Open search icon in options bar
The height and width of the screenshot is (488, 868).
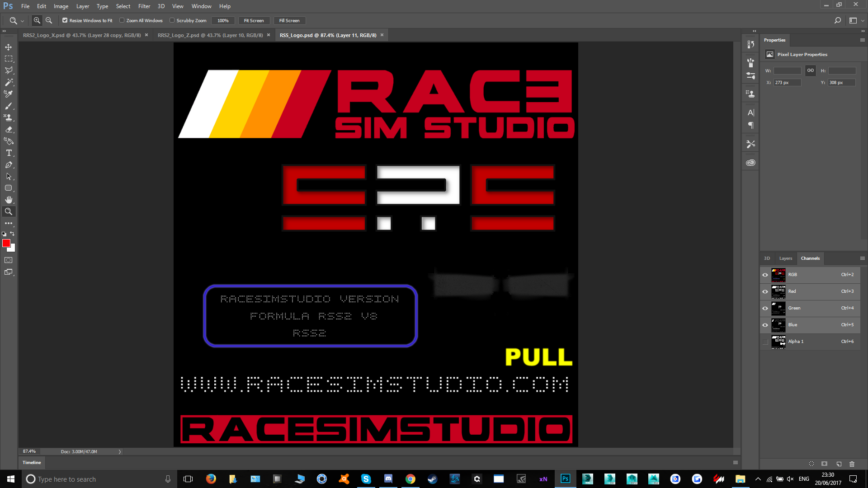click(x=837, y=20)
